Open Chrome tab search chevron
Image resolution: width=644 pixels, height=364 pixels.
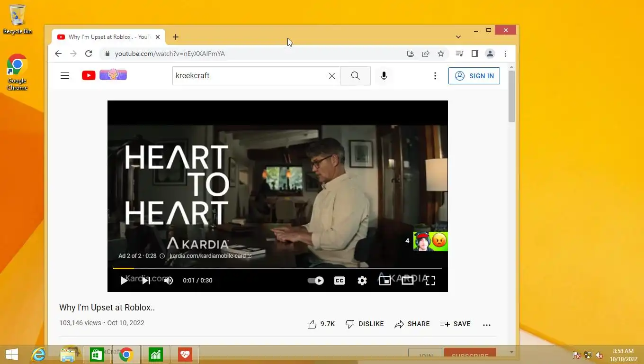coord(458,37)
